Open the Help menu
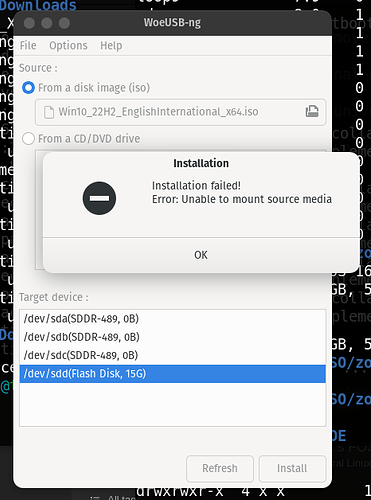The width and height of the screenshot is (371, 500). [111, 45]
